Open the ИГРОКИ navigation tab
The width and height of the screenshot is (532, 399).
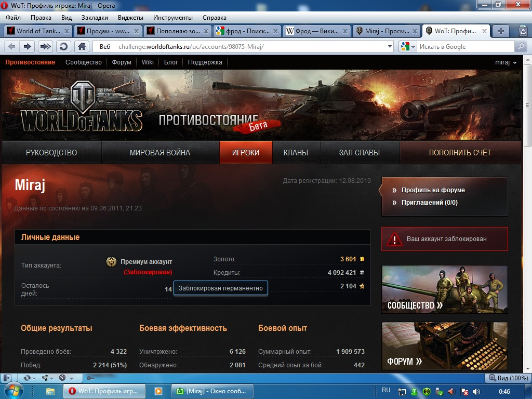pos(246,153)
